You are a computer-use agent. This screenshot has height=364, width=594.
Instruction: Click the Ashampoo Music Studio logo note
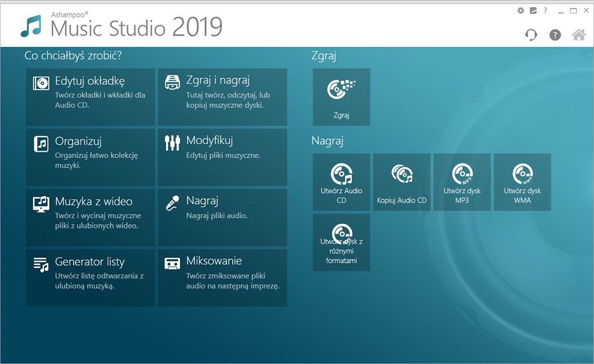click(x=31, y=26)
